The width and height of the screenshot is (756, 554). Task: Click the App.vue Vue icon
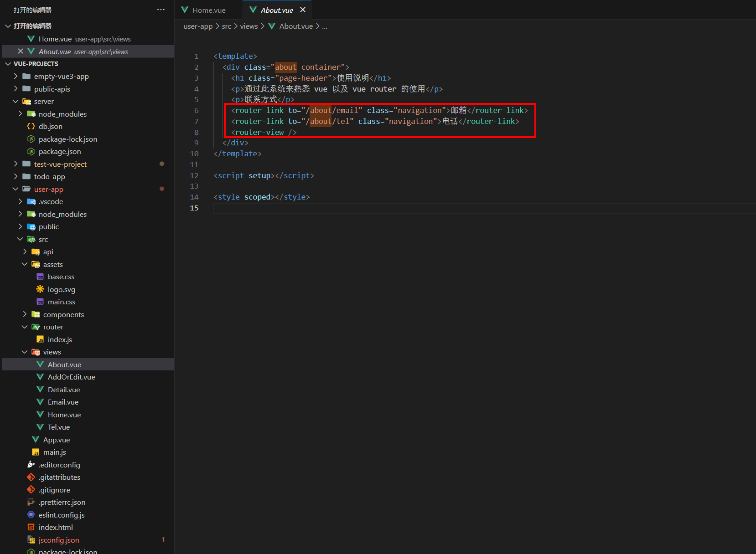point(36,440)
